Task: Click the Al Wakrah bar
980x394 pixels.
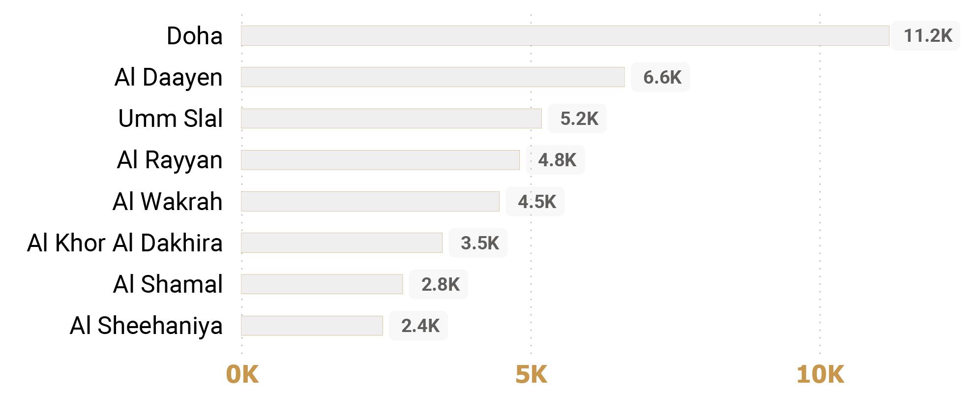Action: pyautogui.click(x=370, y=202)
